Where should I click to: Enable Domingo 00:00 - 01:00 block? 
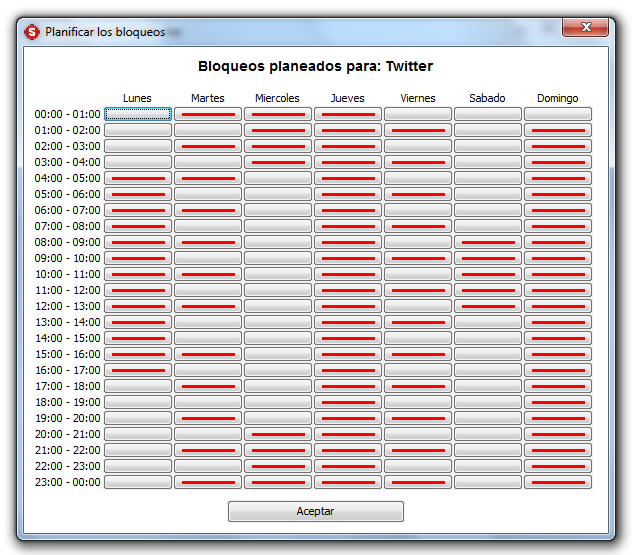558,114
